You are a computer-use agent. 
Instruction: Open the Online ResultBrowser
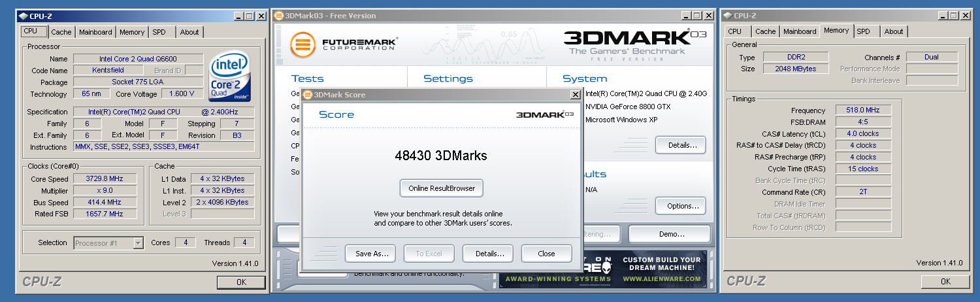point(442,188)
